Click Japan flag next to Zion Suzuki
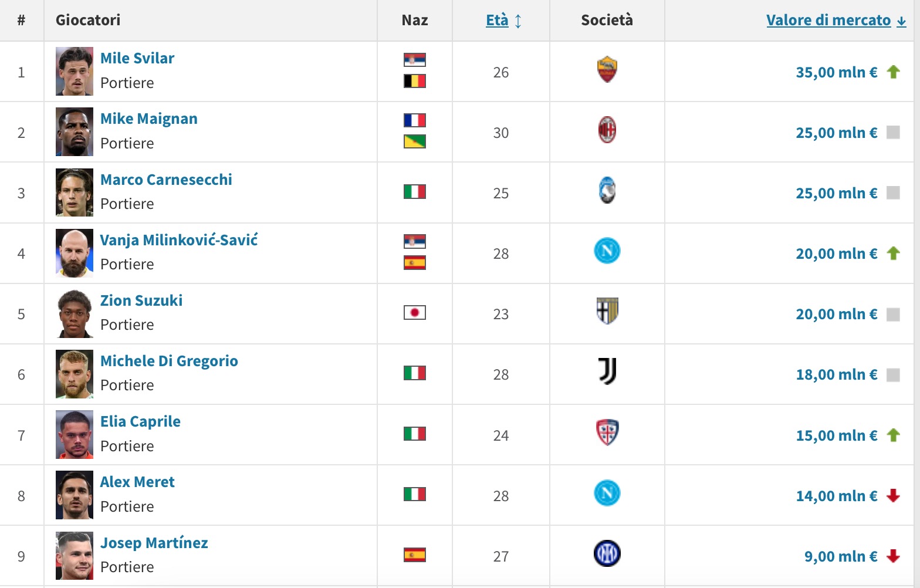This screenshot has height=588, width=920. (414, 312)
